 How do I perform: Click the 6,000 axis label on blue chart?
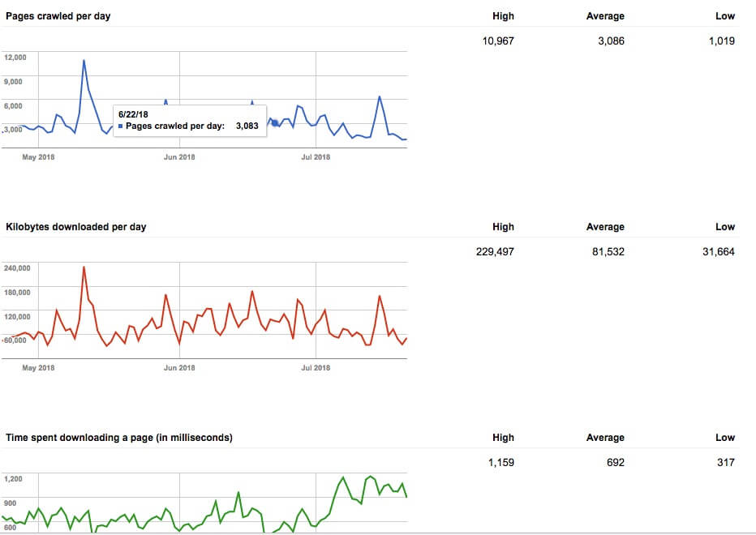(13, 105)
